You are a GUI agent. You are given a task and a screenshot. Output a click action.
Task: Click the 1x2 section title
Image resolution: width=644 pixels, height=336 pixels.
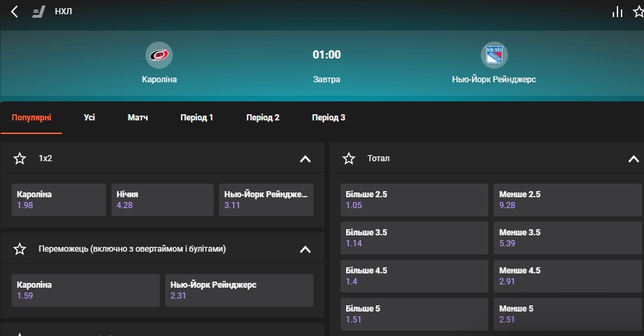click(x=45, y=158)
